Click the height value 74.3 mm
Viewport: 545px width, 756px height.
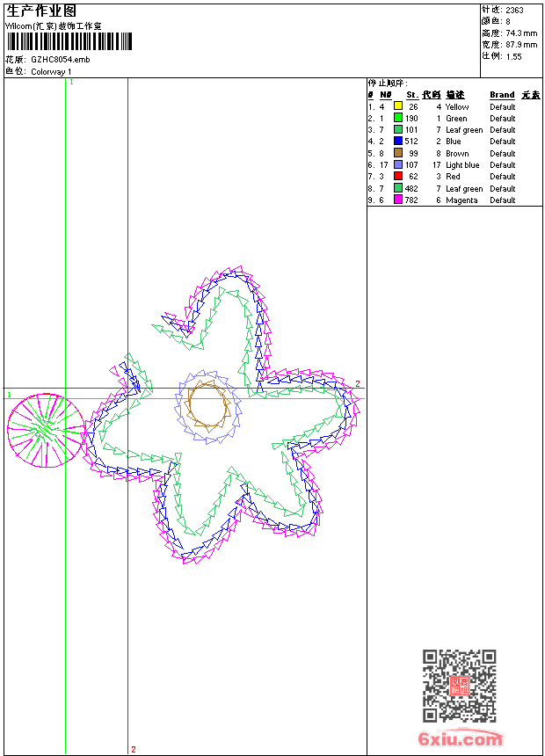[521, 33]
